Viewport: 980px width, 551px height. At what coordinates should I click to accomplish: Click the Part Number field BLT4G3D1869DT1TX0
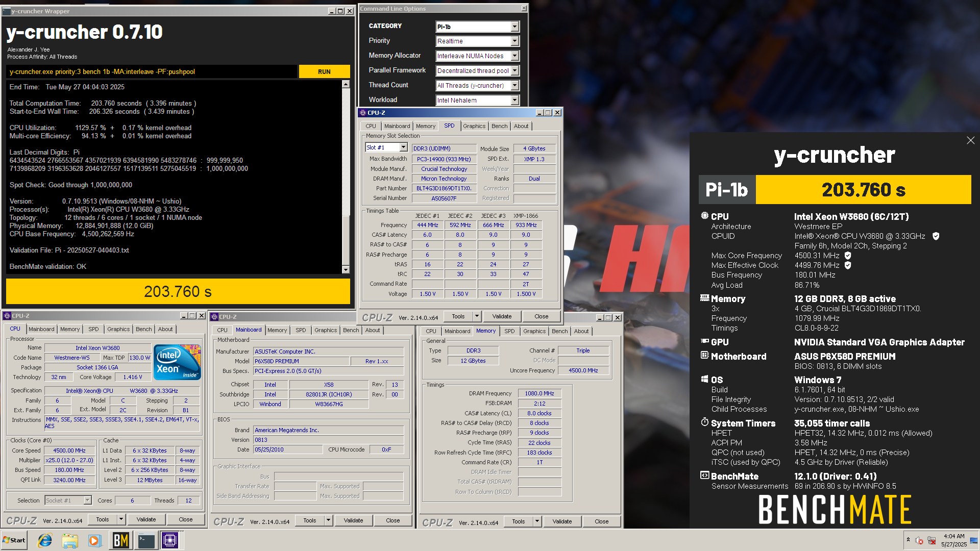click(x=444, y=188)
